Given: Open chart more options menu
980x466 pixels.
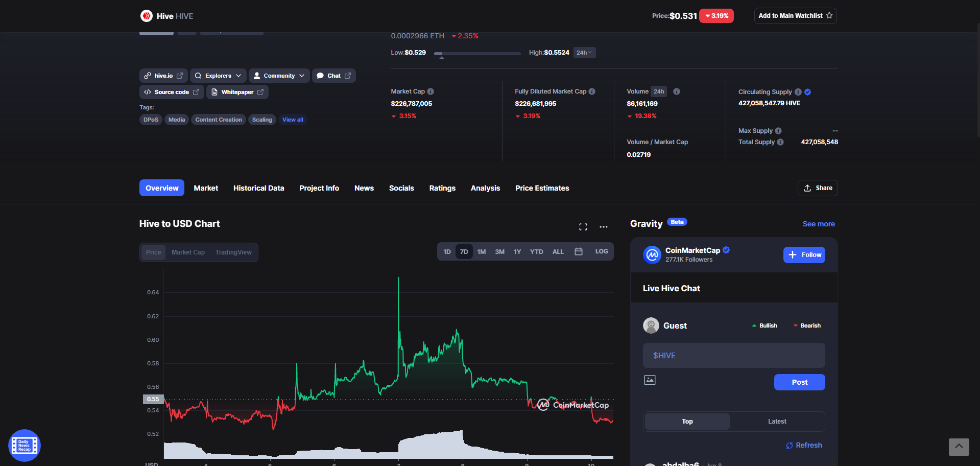Looking at the screenshot, I should pyautogui.click(x=604, y=227).
